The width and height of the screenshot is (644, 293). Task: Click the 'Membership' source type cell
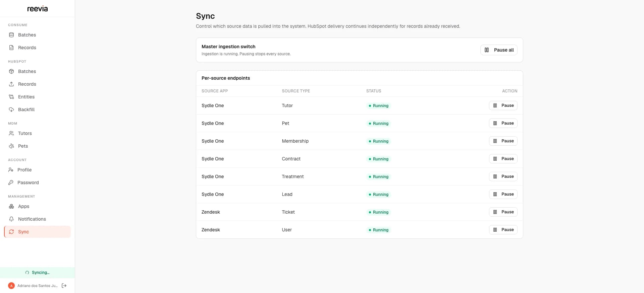coord(295,141)
